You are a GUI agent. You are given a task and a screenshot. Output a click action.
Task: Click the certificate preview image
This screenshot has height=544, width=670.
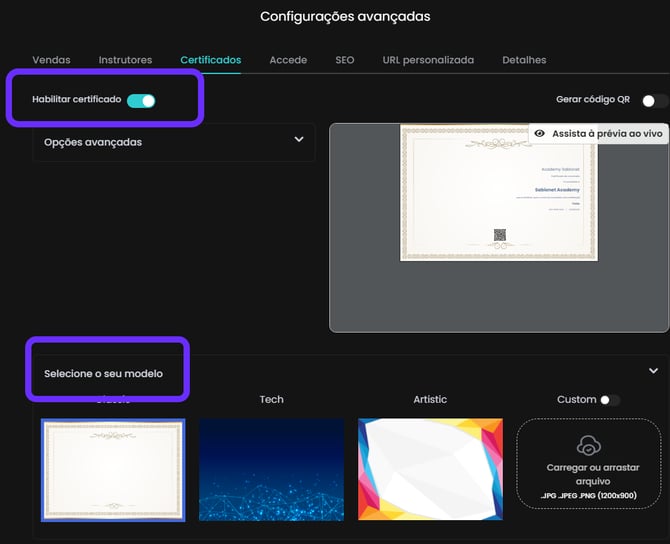point(498,192)
